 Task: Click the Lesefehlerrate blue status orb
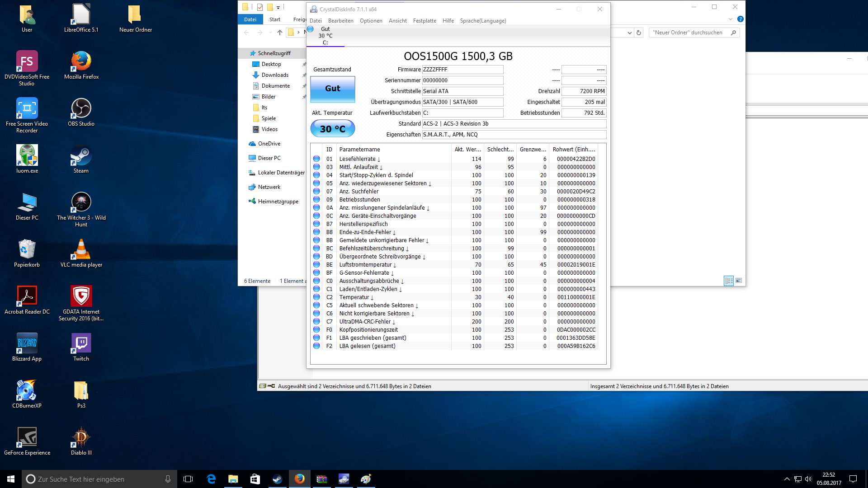(316, 159)
